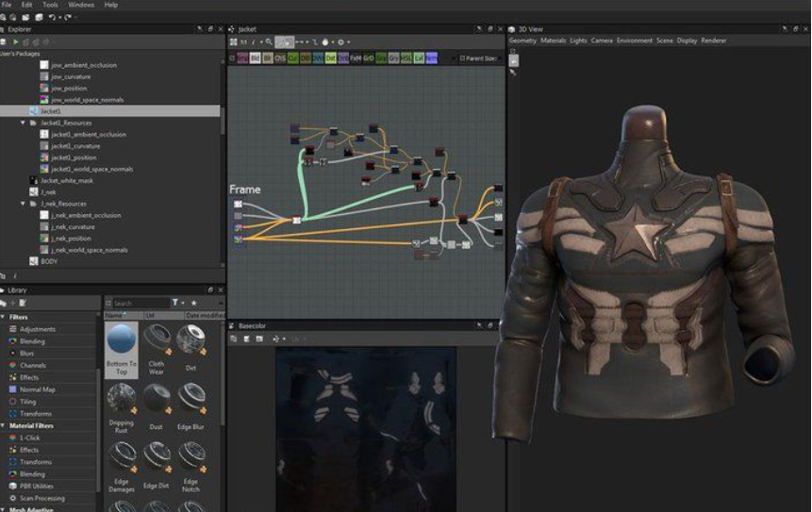Click the first icon in Basecolor view toolbar

[x=234, y=339]
